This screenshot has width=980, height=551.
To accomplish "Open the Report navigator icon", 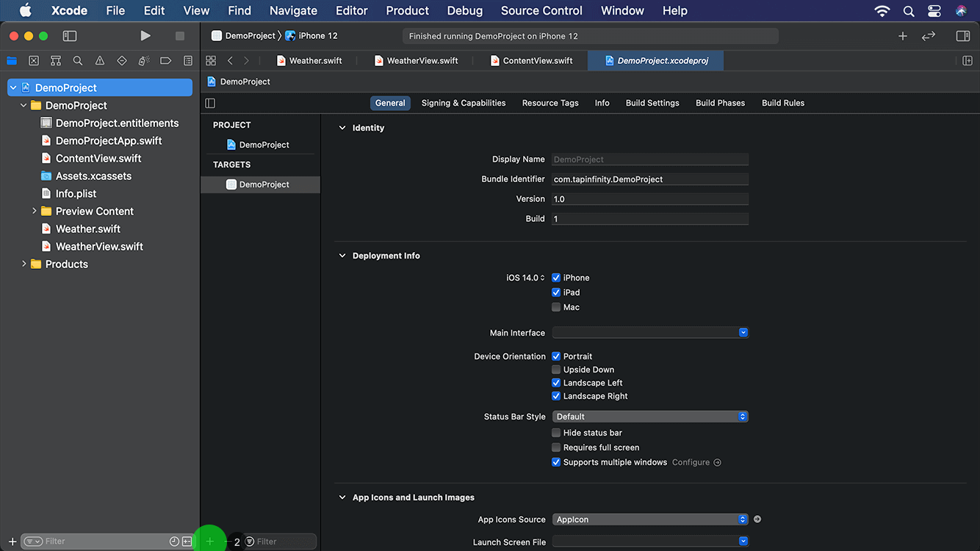I will click(x=188, y=61).
